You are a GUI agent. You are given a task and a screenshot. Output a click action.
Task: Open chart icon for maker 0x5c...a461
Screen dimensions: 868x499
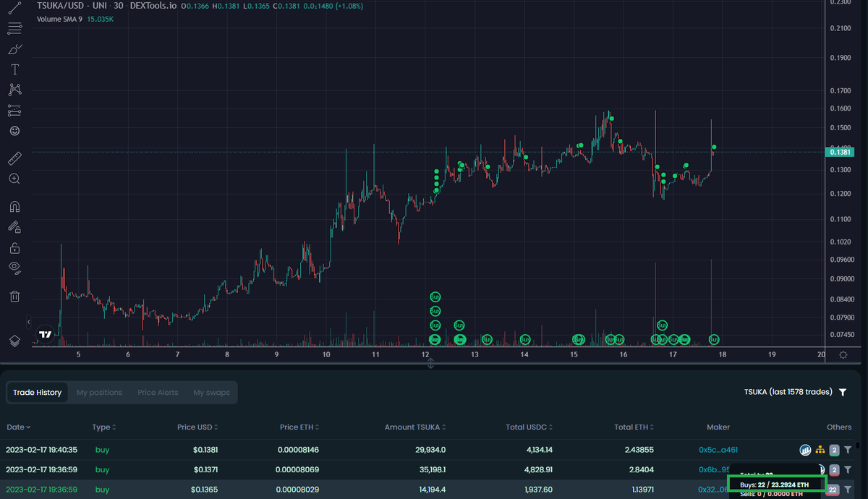click(x=805, y=450)
